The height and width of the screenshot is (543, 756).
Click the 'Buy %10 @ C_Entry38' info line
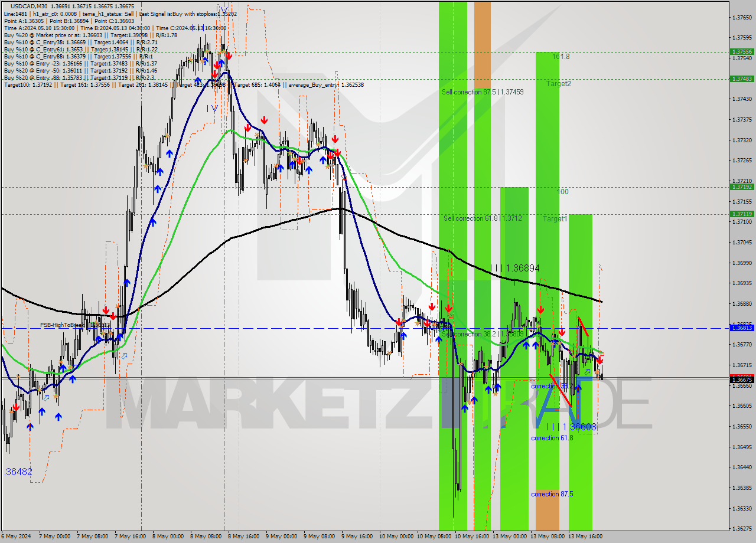coord(81,42)
